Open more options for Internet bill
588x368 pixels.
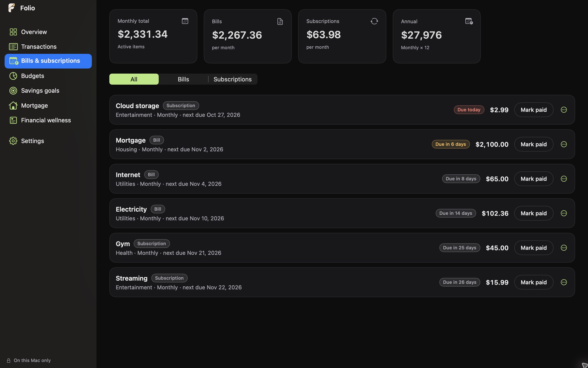[564, 179]
